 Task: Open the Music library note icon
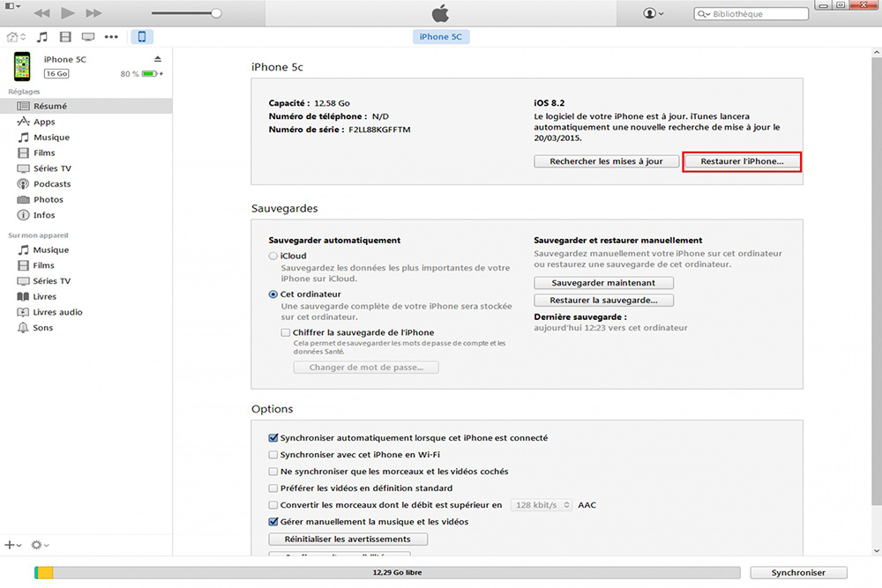pyautogui.click(x=42, y=37)
